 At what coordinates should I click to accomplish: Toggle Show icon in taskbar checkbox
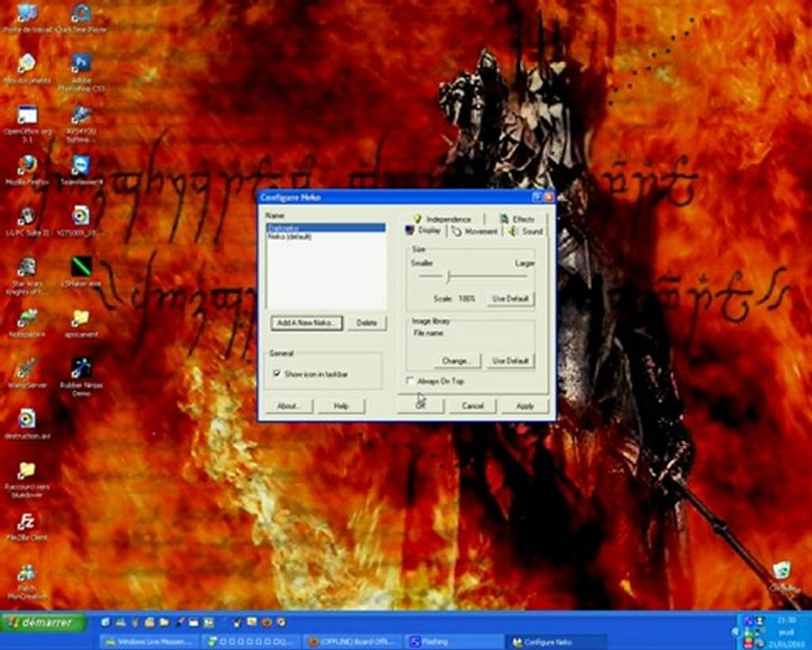click(277, 374)
